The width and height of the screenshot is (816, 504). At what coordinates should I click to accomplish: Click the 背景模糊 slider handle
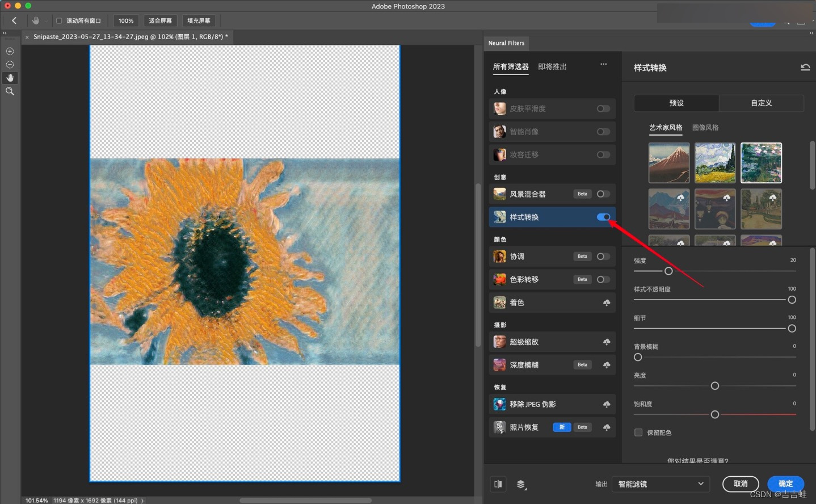tap(638, 357)
